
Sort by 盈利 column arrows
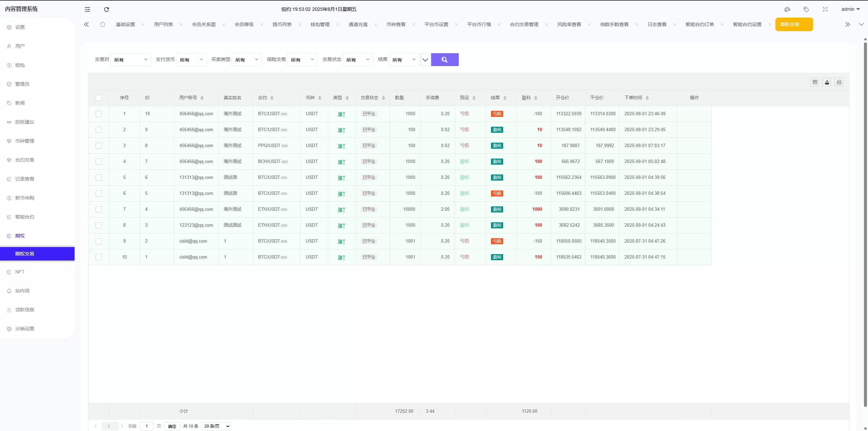[x=536, y=98]
